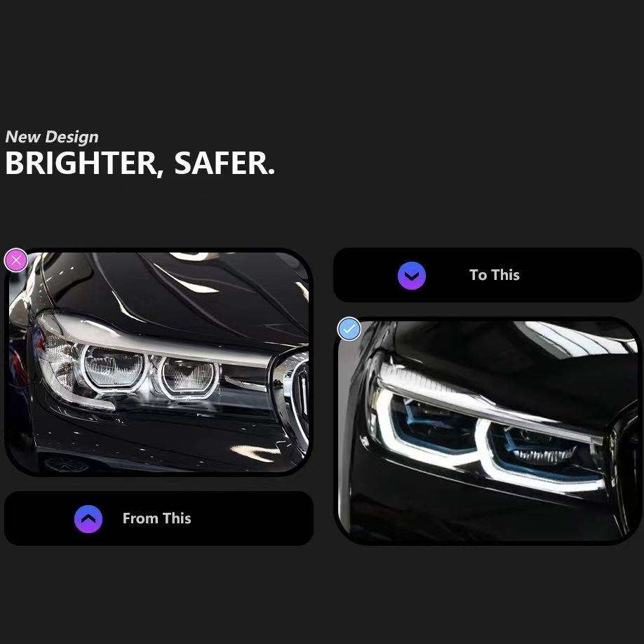644x644 pixels.
Task: Click the outer halo ring in old headlight
Action: click(114, 368)
